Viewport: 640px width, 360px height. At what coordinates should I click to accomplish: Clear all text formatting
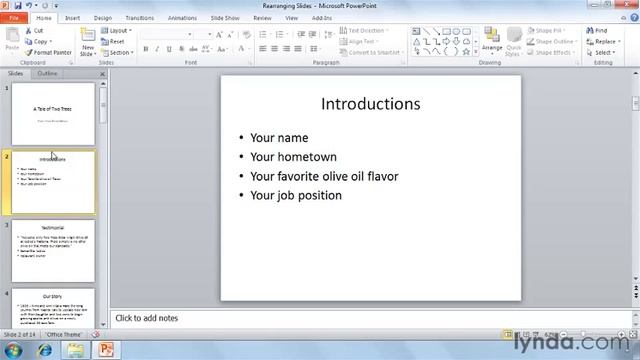coord(247,35)
